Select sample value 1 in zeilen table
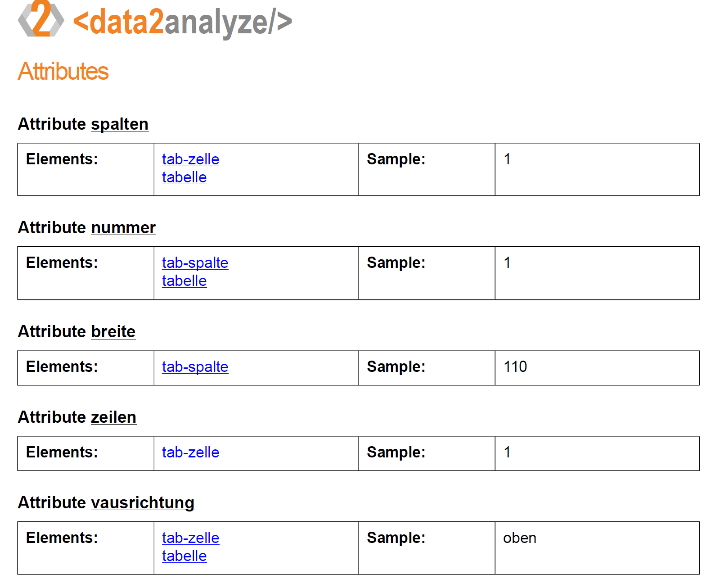The height and width of the screenshot is (588, 720). 507,452
